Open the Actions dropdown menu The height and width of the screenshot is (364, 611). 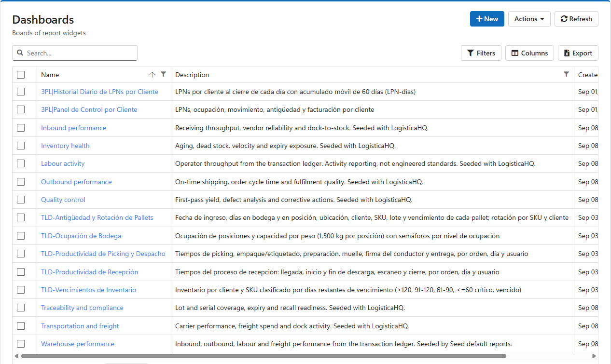(x=529, y=19)
